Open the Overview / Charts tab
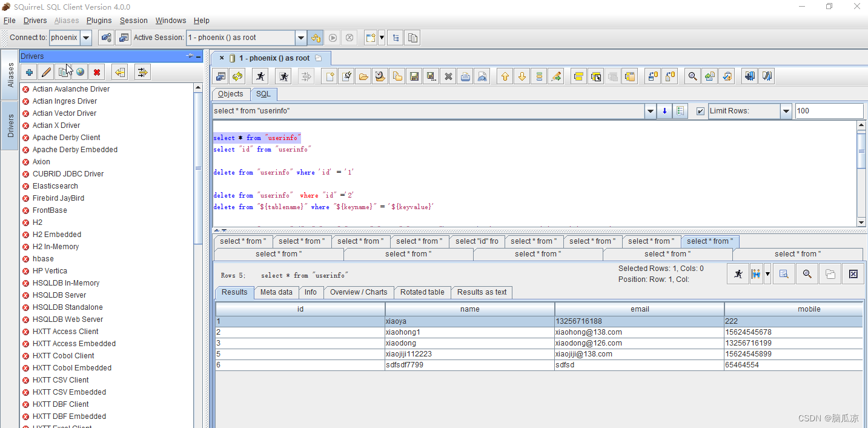Screen dimensions: 868x428 click(x=359, y=292)
